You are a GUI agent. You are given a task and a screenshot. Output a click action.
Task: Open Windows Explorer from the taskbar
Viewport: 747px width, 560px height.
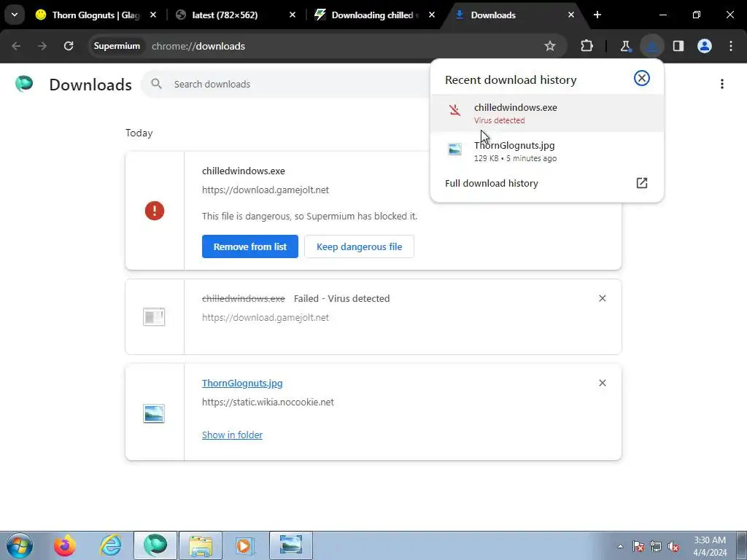click(x=201, y=545)
